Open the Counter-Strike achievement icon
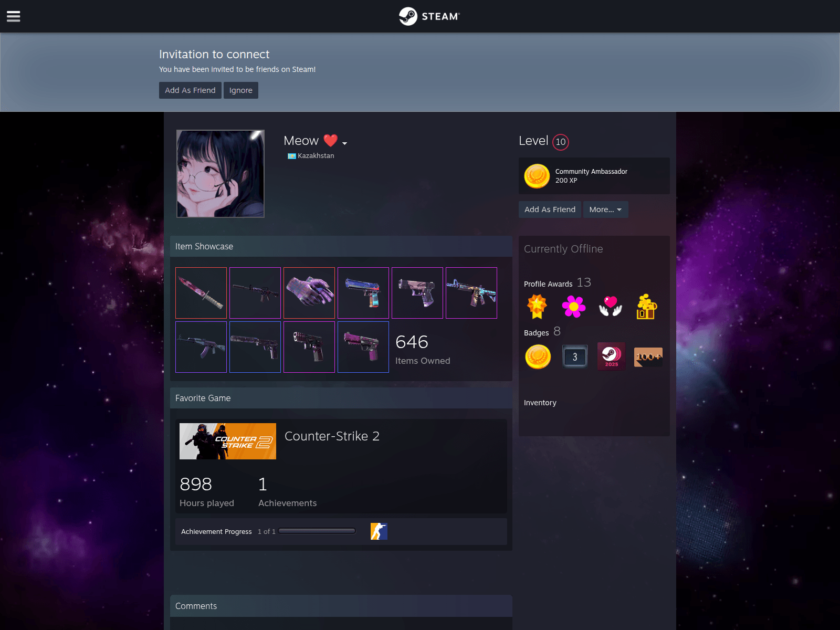 point(379,531)
